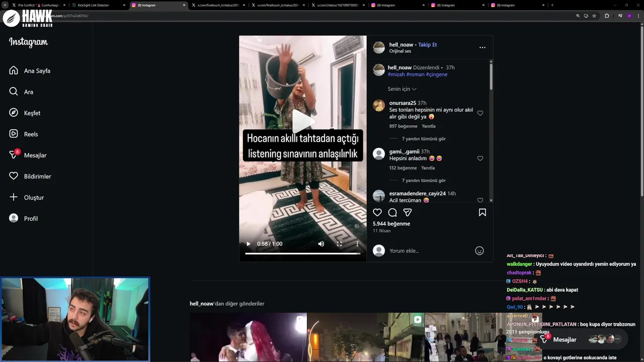This screenshot has height=362, width=644.
Task: Focus the Yorum ekle comment field
Action: click(x=430, y=250)
